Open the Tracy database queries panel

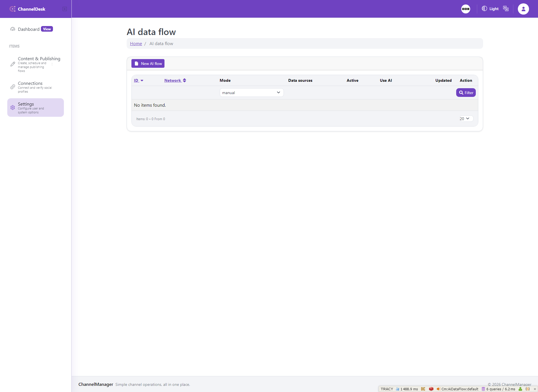coord(498,389)
